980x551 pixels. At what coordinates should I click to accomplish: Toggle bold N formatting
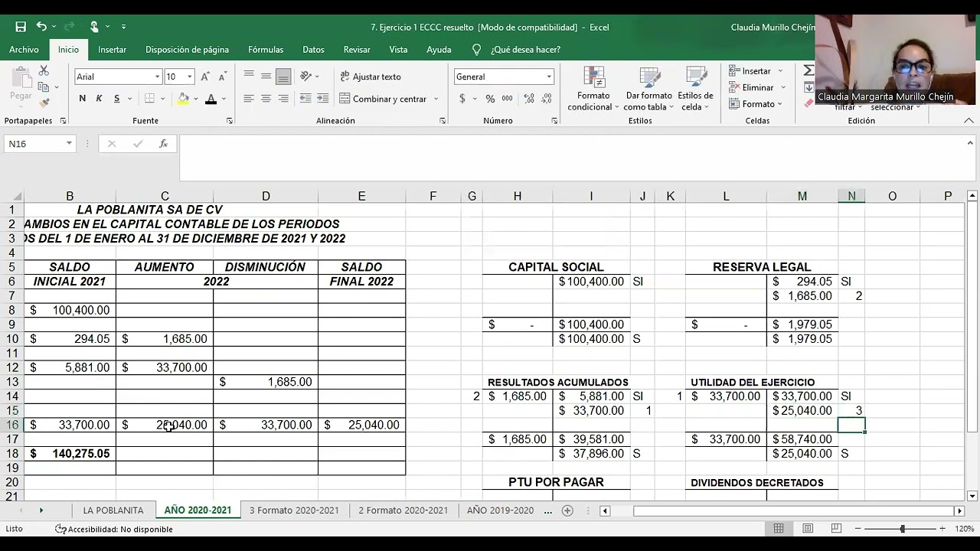82,99
